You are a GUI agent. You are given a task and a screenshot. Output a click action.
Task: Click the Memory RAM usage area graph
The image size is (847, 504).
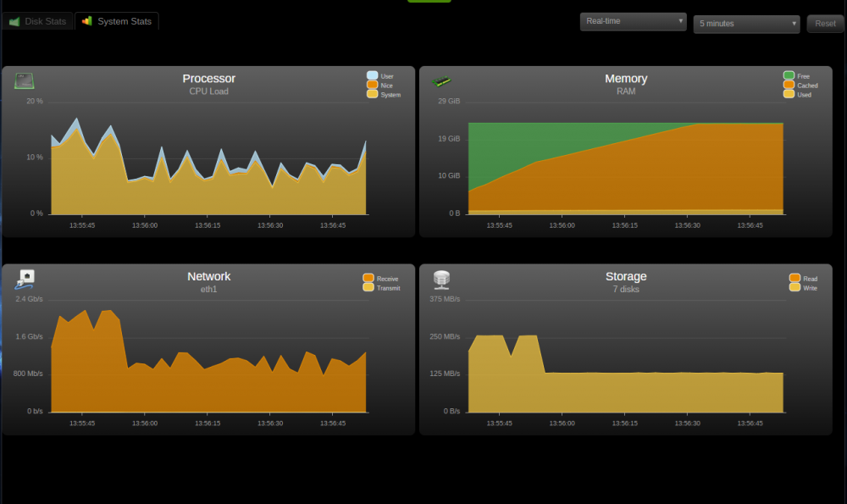coord(626,169)
